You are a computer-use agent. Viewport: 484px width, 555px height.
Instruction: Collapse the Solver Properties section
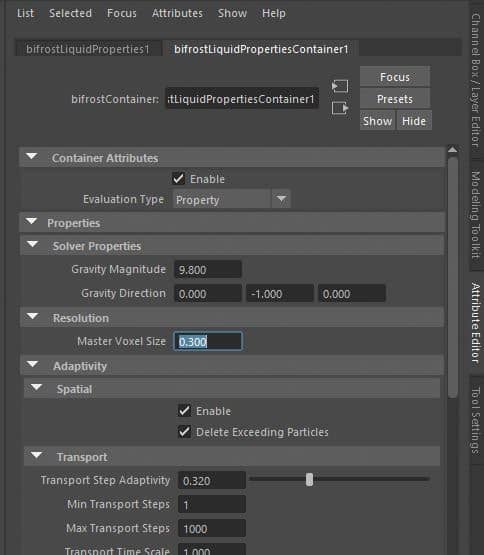coord(33,244)
